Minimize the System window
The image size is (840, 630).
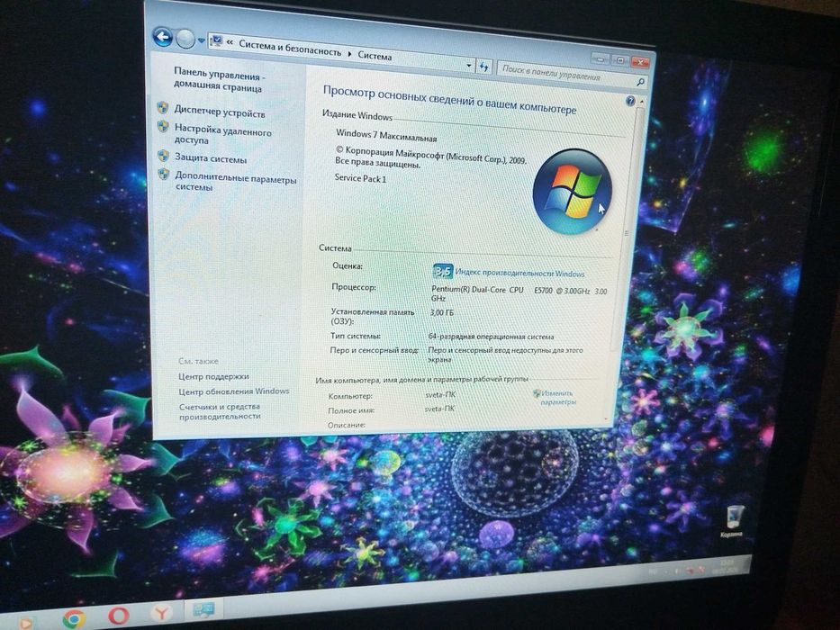(600, 58)
